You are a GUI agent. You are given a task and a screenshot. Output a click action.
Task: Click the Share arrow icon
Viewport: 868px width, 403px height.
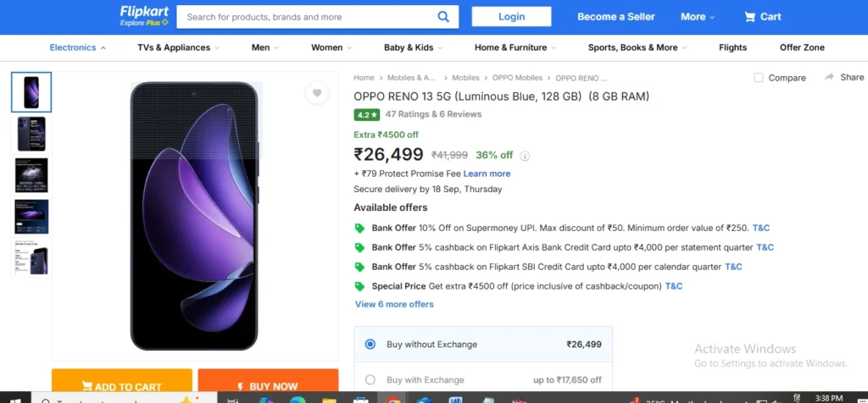pos(830,77)
